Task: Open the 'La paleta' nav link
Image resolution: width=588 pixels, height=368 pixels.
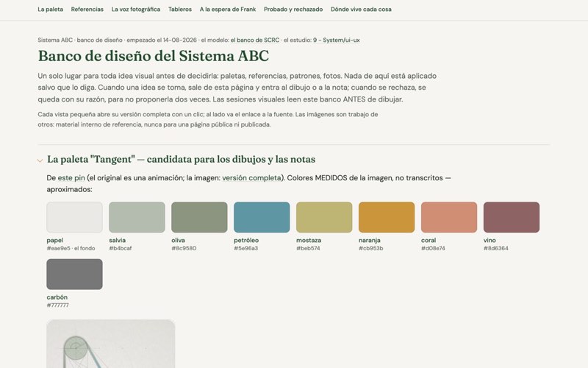Action: [x=50, y=10]
